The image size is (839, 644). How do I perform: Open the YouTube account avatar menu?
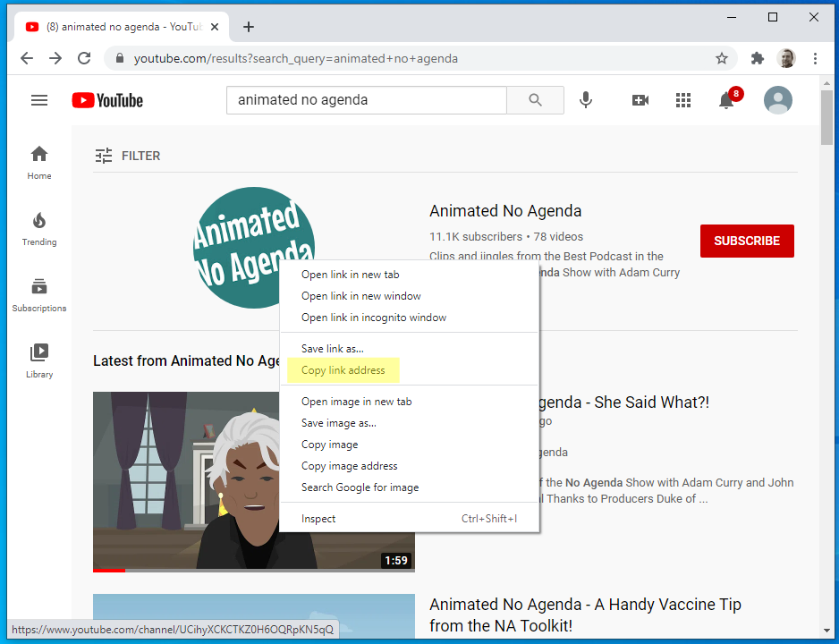click(778, 100)
